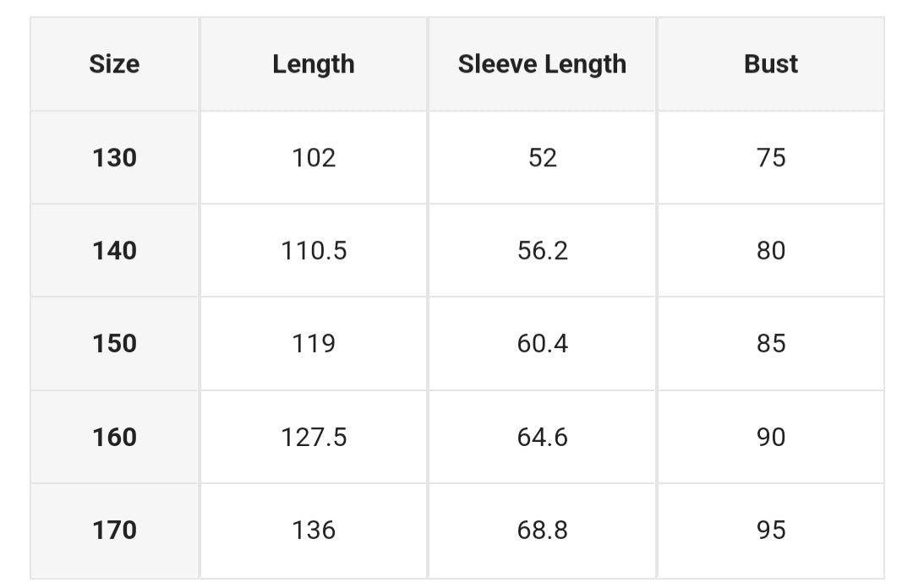The image size is (913, 588).
Task: Click the sleeve length value 52
Action: pos(542,158)
